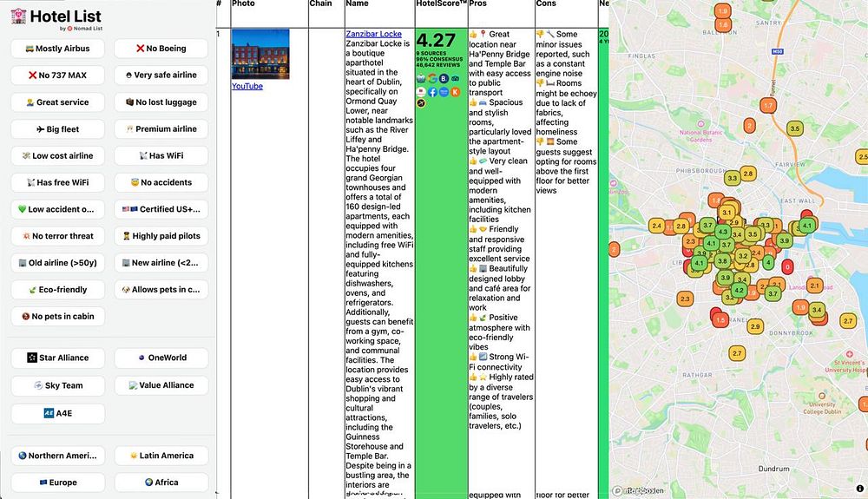Filter by Africa region
868x499 pixels.
click(161, 483)
